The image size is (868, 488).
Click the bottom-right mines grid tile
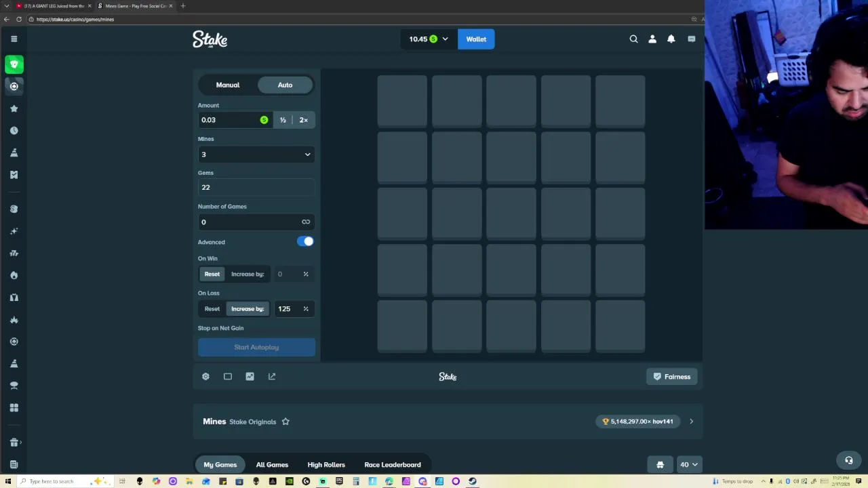point(620,327)
